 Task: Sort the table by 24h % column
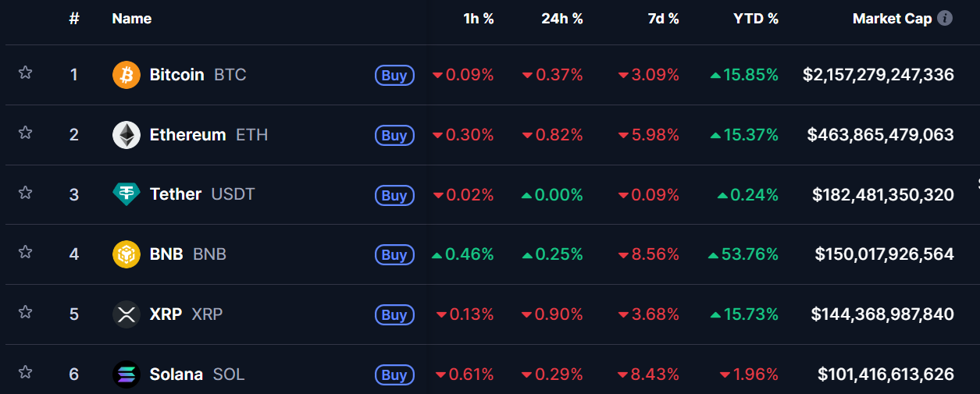coord(562,19)
